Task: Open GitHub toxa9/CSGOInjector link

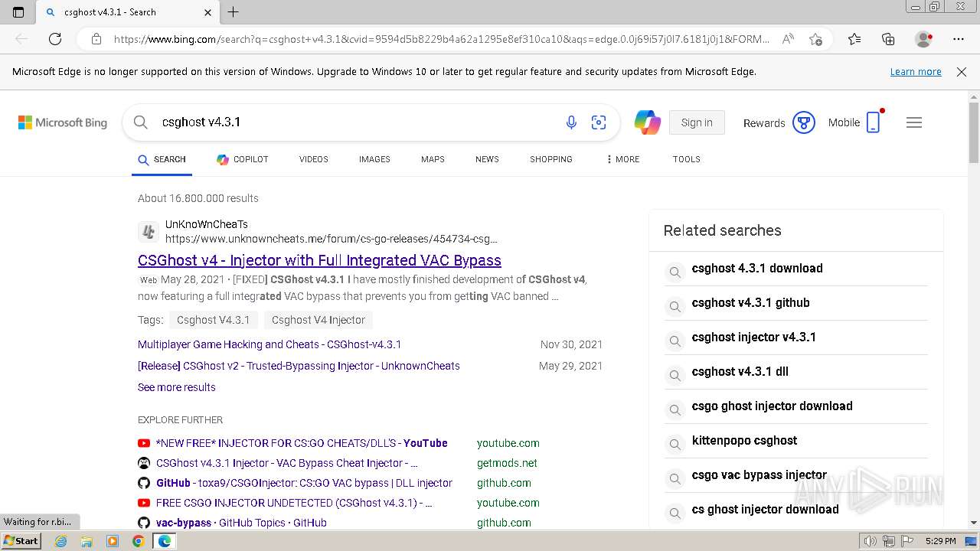Action: [304, 483]
